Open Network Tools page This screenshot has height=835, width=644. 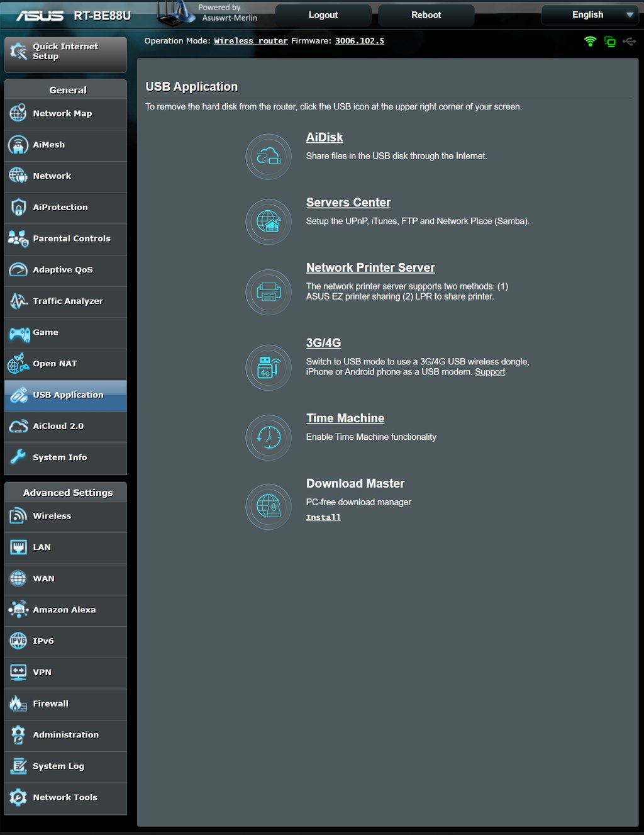click(x=65, y=798)
